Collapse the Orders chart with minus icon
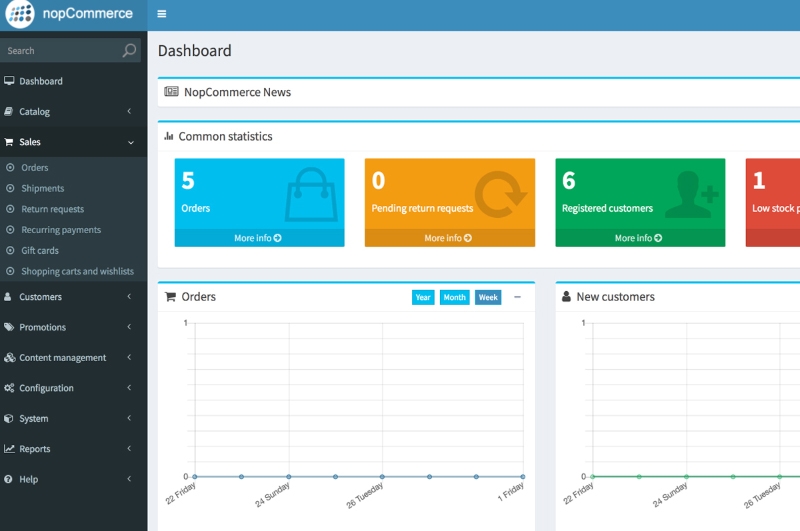Screen dimensions: 800x531 tap(517, 297)
